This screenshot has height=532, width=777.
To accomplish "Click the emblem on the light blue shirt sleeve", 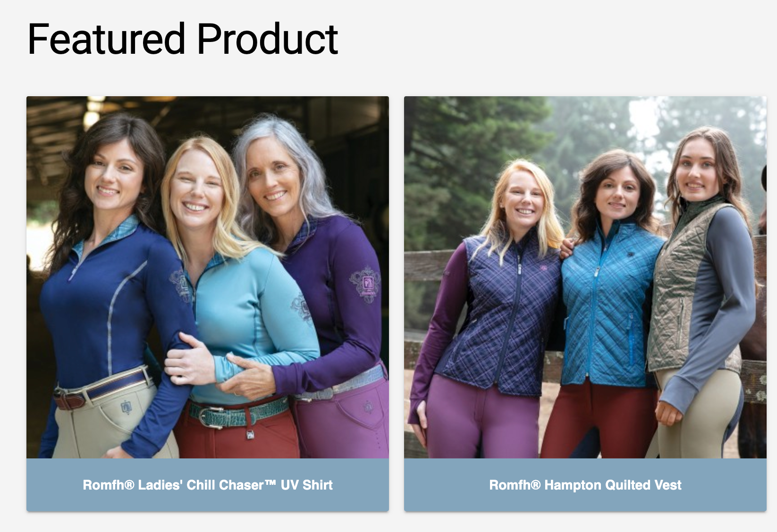I will 302,308.
